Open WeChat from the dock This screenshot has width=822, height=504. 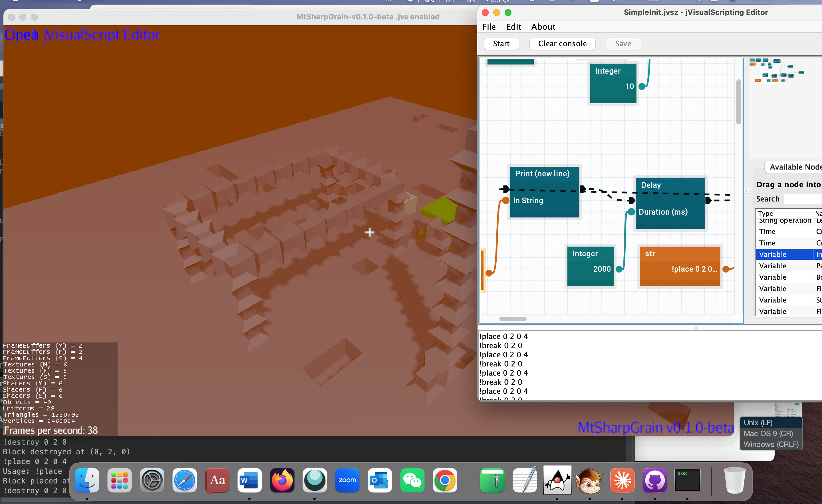[x=412, y=480]
